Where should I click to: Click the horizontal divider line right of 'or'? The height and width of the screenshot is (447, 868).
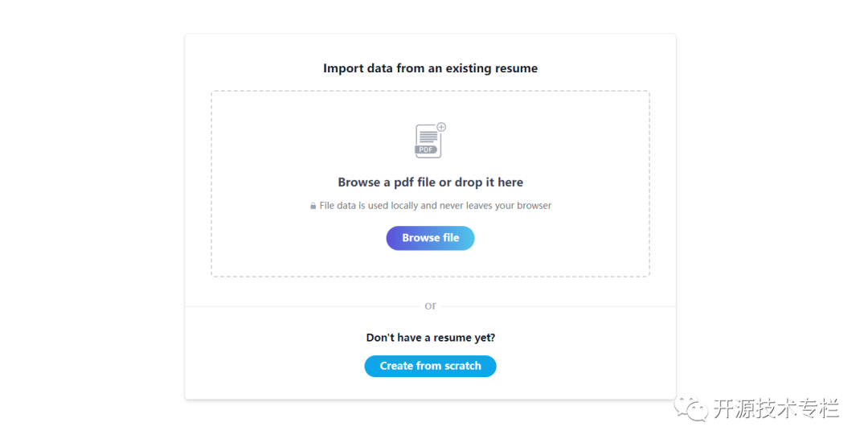tap(558, 306)
